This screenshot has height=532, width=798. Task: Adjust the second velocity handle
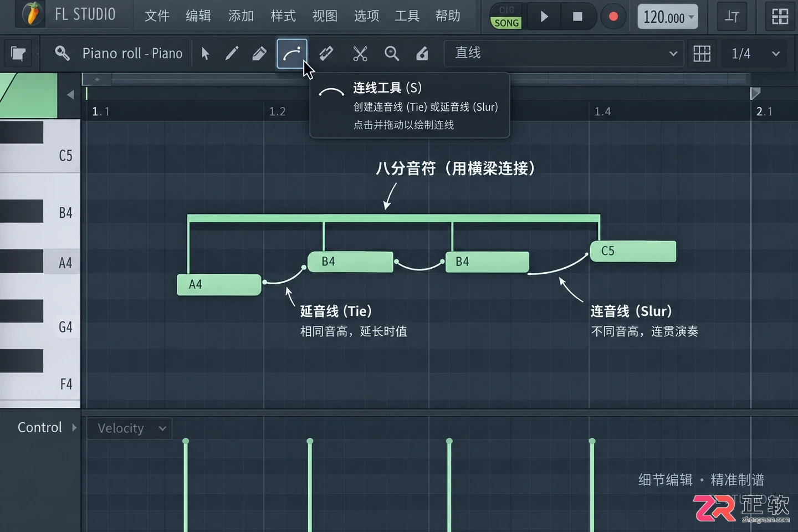310,442
